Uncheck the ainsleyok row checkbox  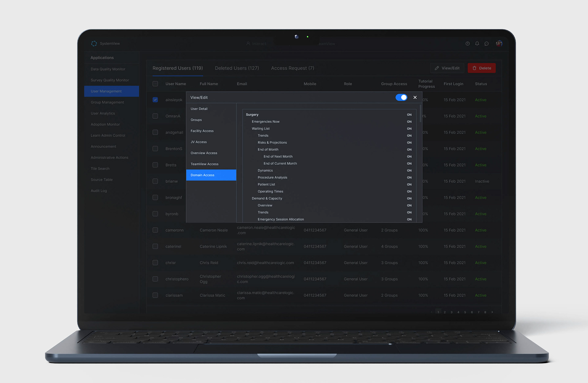click(x=155, y=100)
